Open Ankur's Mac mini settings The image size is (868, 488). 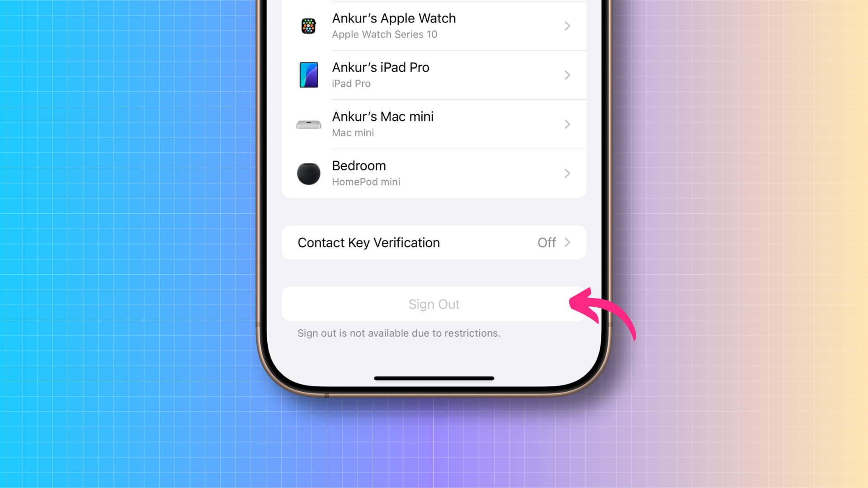434,124
